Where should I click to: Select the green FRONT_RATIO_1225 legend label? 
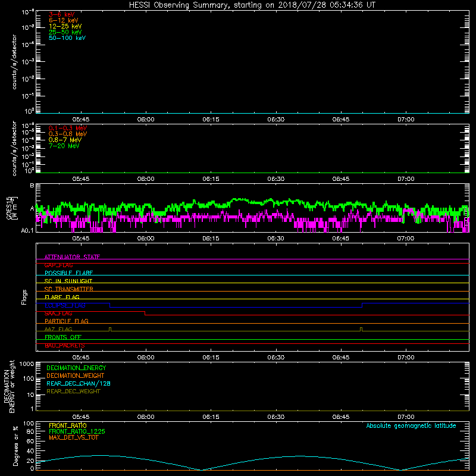(x=77, y=431)
